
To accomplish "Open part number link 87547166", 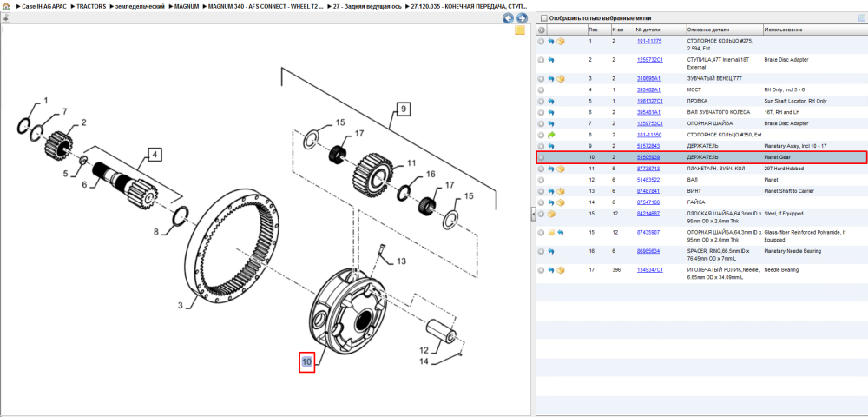I will point(648,202).
